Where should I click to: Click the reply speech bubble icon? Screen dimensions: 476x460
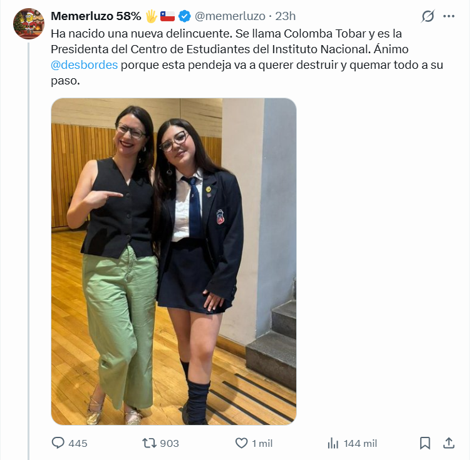[58, 443]
